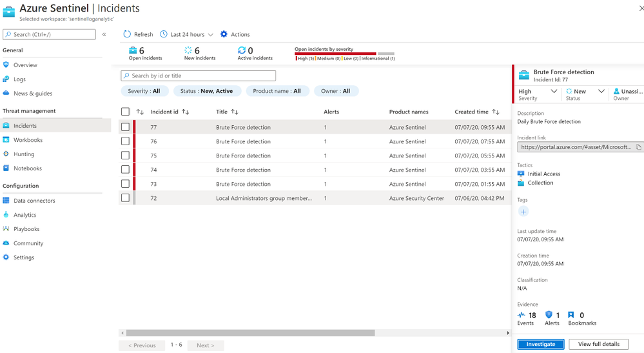Check the box for incident 72
644x353 pixels.
click(125, 197)
